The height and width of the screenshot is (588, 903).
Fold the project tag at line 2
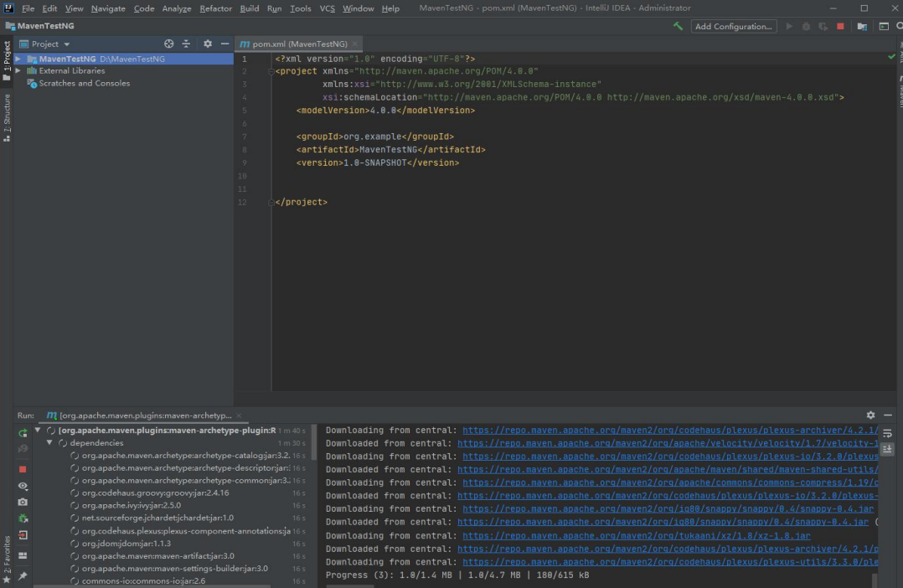(x=271, y=71)
